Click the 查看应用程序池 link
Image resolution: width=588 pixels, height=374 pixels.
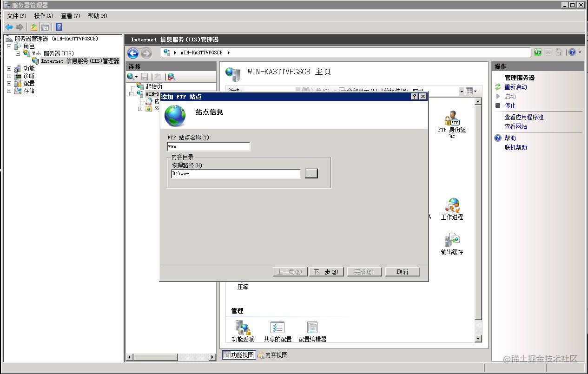pos(524,117)
